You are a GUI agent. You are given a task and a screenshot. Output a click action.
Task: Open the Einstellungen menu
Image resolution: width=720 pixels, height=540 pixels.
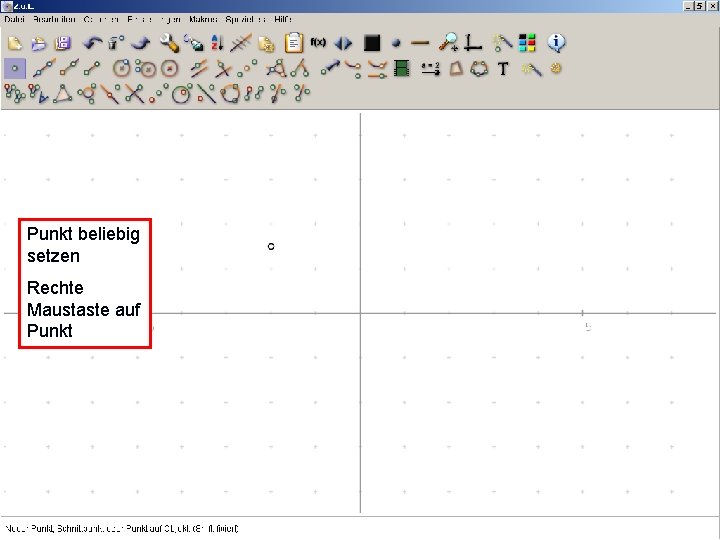[x=154, y=19]
